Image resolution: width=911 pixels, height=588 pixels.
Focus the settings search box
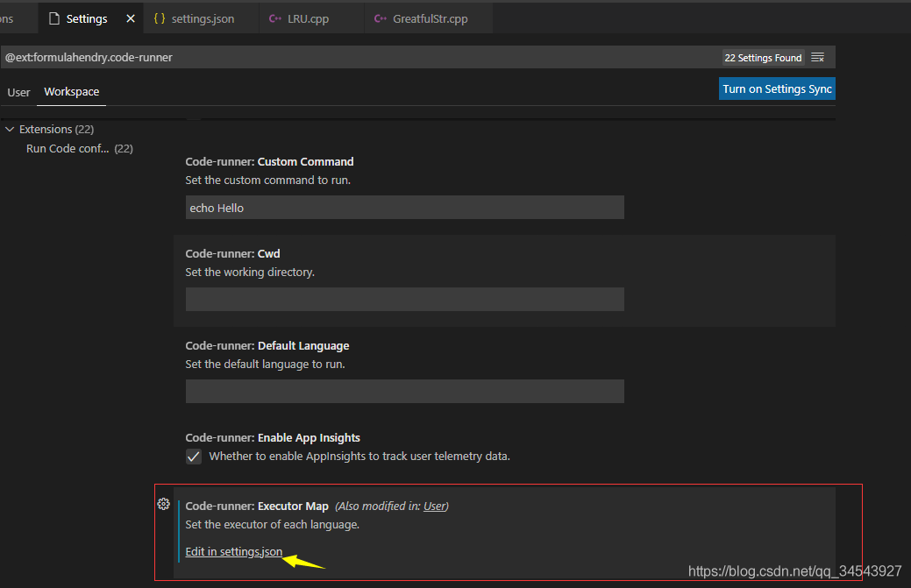[360, 58]
